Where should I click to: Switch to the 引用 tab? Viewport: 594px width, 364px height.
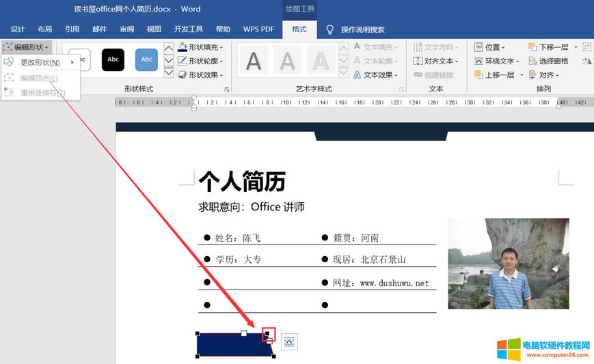(x=72, y=29)
